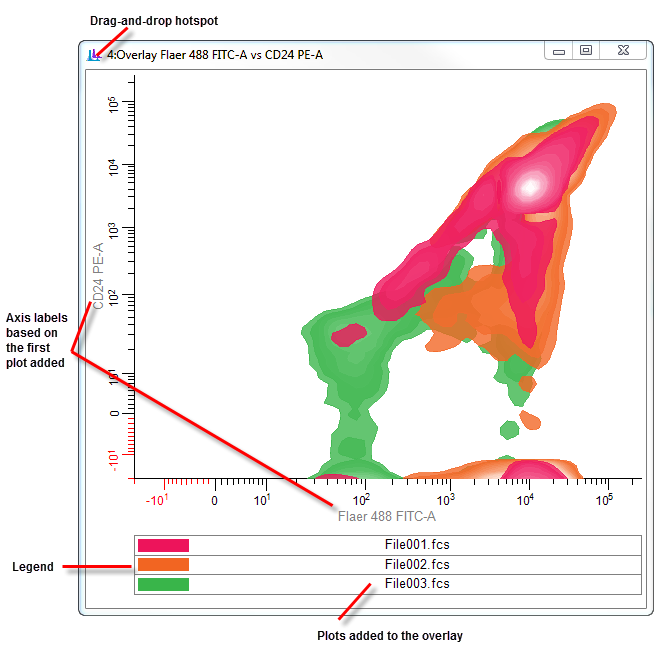Click the 10⁵ tick label on Y axis
The width and height of the screenshot is (654, 659).
115,105
